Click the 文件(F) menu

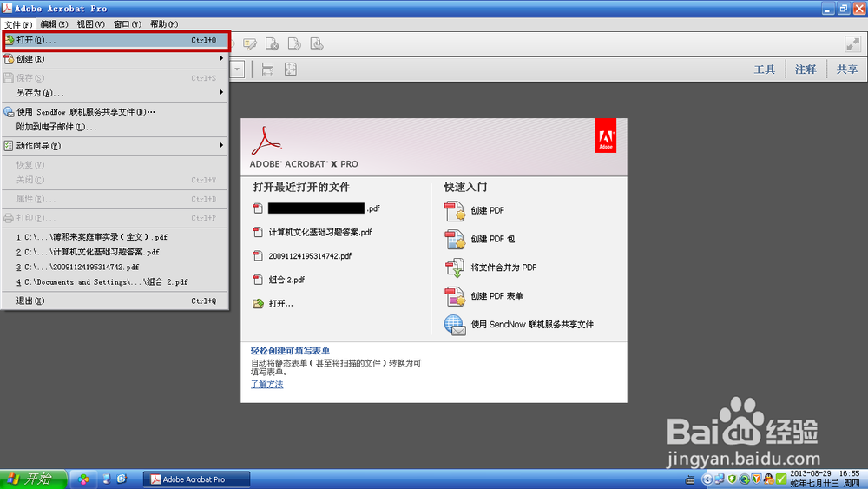(x=18, y=24)
